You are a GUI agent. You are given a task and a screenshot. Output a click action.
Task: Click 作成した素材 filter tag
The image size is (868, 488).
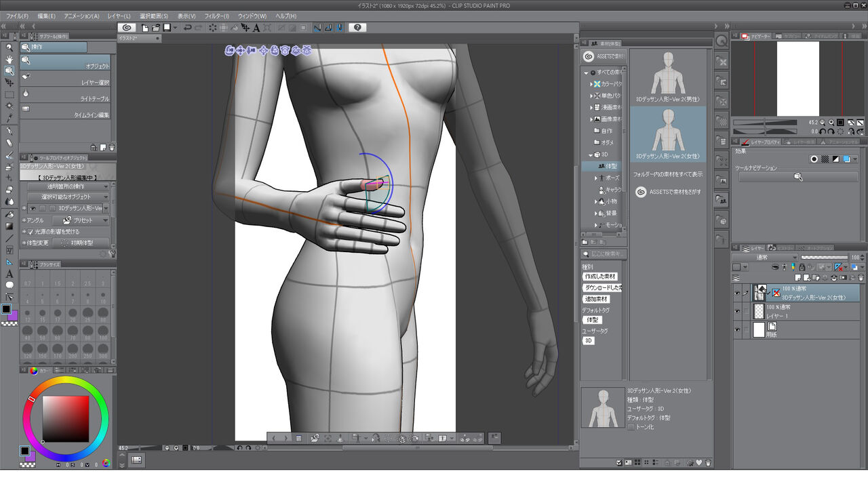tap(600, 277)
